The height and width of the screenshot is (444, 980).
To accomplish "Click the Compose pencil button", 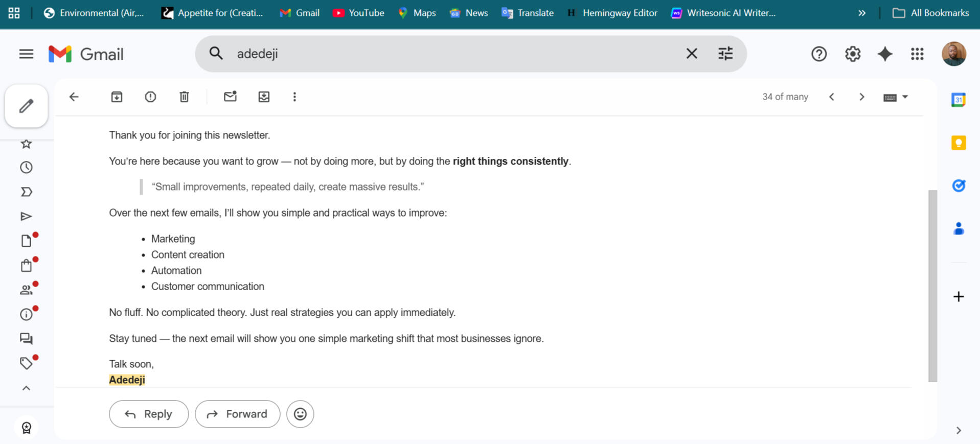I will click(x=26, y=106).
